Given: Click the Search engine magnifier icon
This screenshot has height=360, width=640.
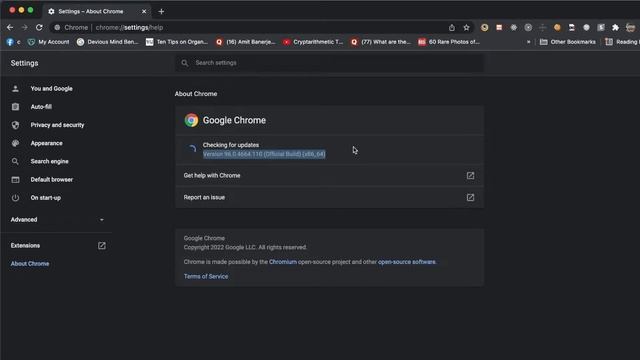Looking at the screenshot, I should (16, 161).
